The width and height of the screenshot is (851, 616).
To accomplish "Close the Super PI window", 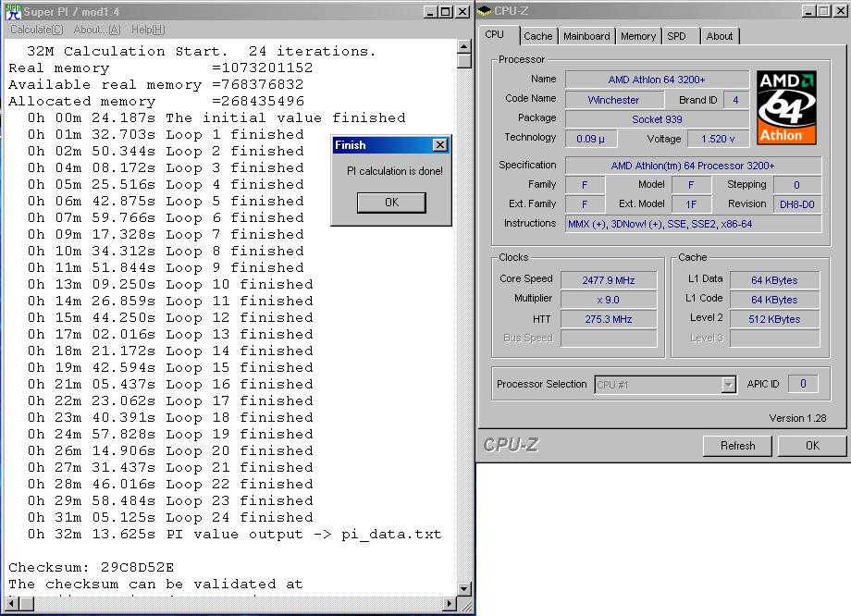I will click(x=462, y=11).
